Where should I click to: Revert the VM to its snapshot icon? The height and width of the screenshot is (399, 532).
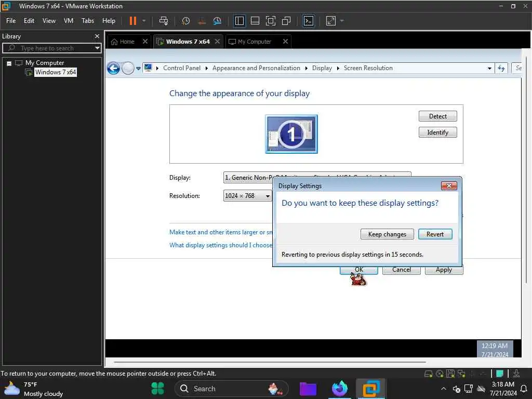pyautogui.click(x=202, y=21)
